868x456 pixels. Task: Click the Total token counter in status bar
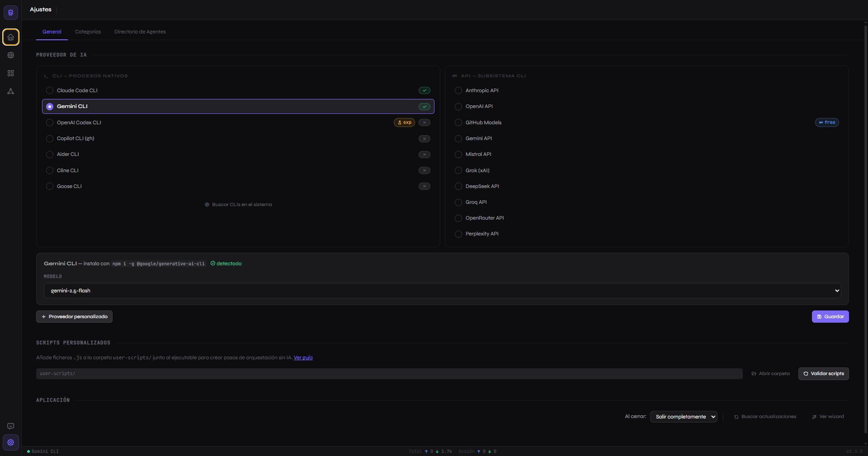[430, 451]
